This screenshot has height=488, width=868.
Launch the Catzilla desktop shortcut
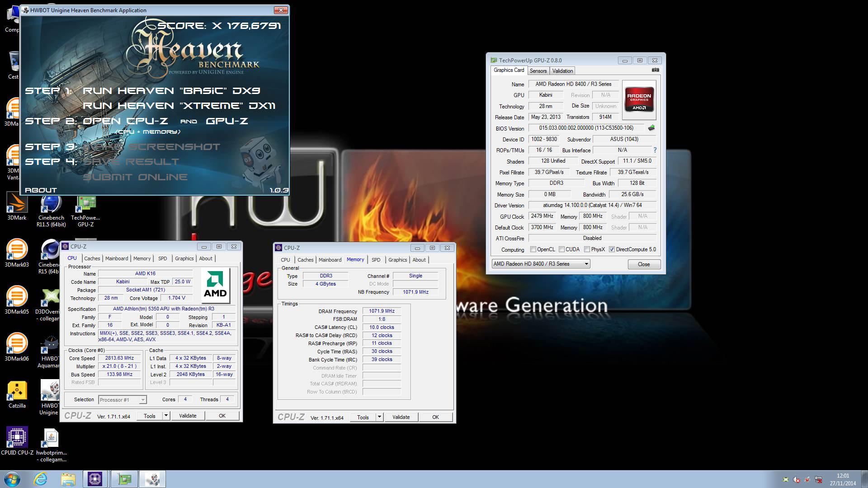17,394
